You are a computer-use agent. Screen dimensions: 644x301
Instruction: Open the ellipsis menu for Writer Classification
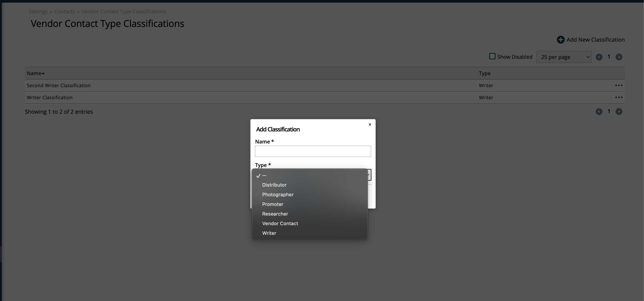pyautogui.click(x=619, y=97)
